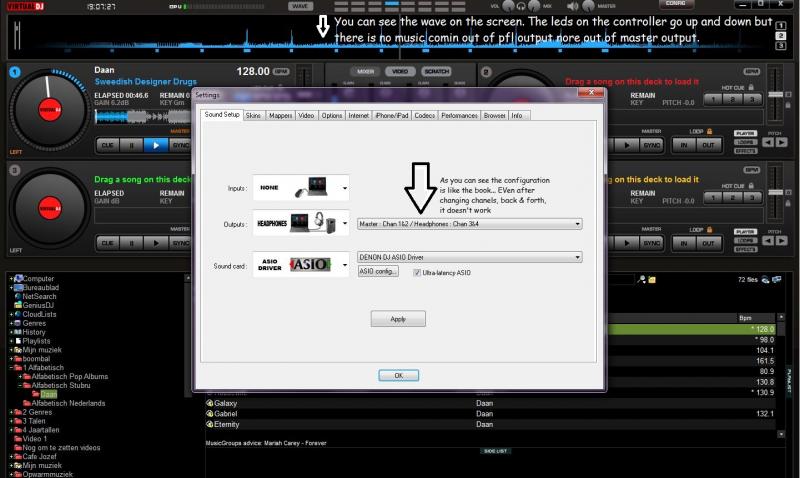This screenshot has height=478, width=800.
Task: Select waveform view 1 beside the overview waveform
Action: coord(781,26)
